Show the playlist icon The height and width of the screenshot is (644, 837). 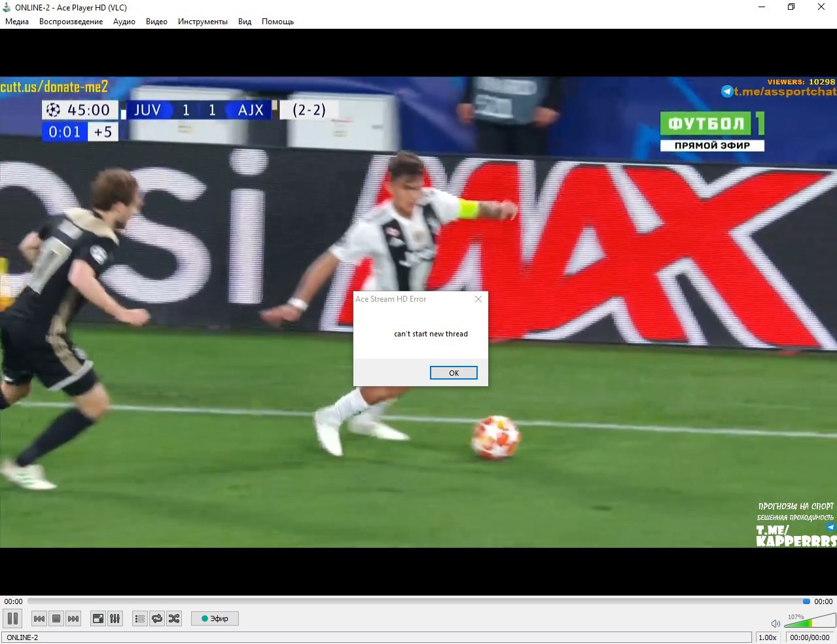140,618
